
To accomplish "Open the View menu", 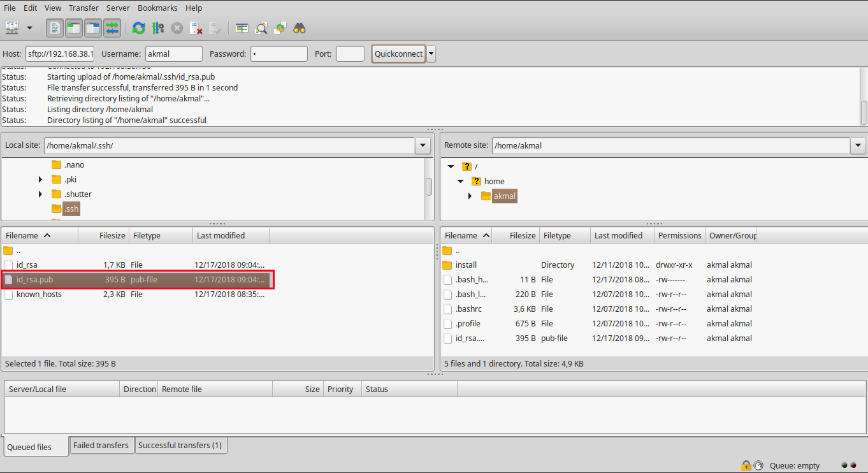I will [x=53, y=8].
